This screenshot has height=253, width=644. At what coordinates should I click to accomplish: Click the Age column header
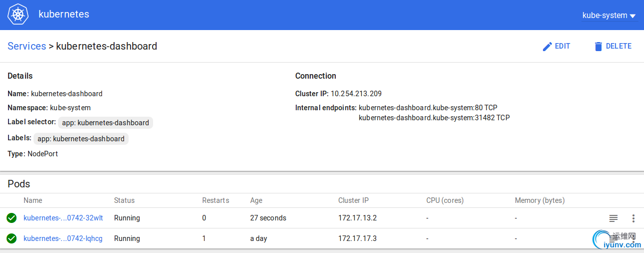(256, 200)
